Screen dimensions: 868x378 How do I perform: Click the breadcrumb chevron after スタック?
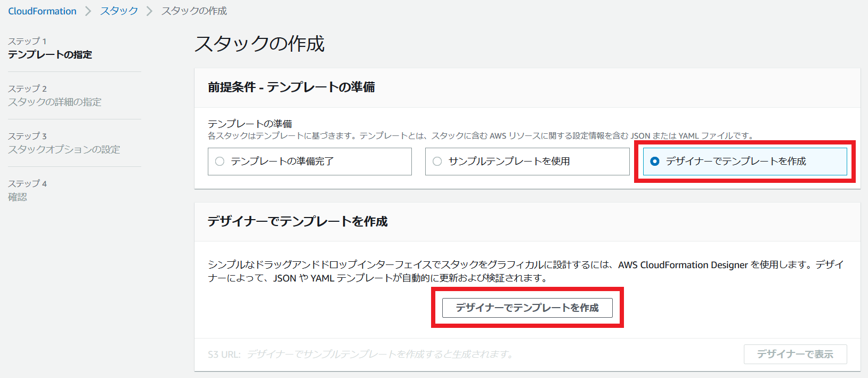click(x=150, y=11)
